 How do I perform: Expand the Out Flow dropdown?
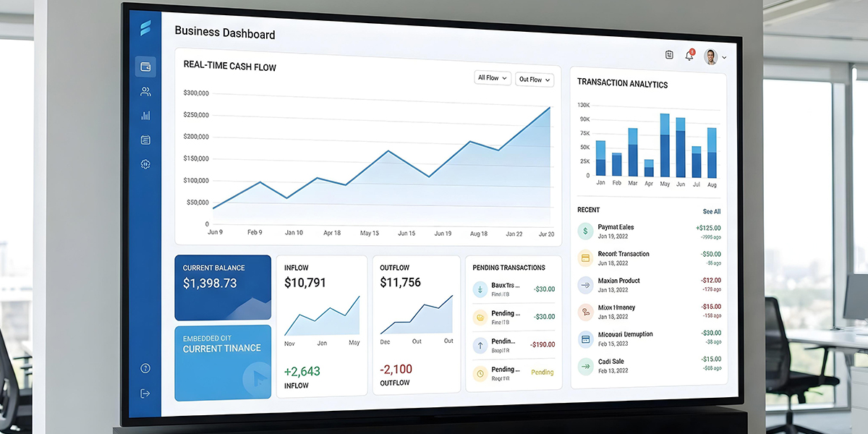click(535, 80)
